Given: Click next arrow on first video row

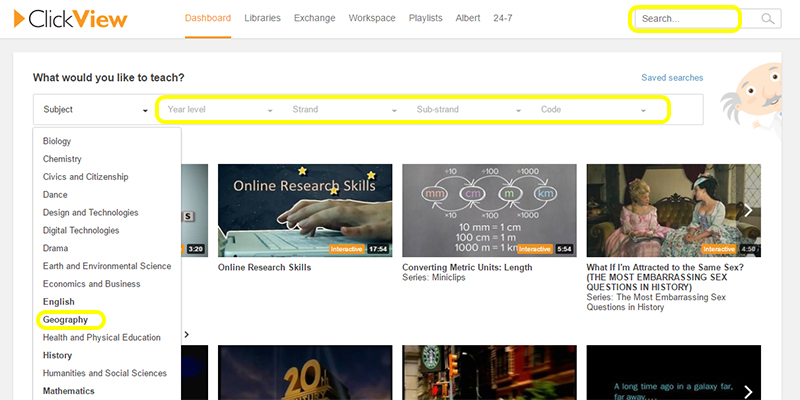Looking at the screenshot, I should (x=747, y=210).
